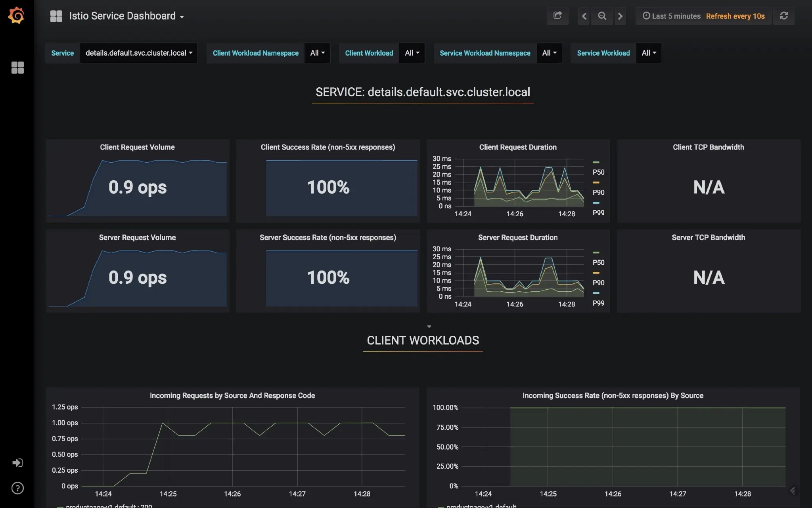Toggle P90 series in Server Request Duration legend

pyautogui.click(x=598, y=283)
